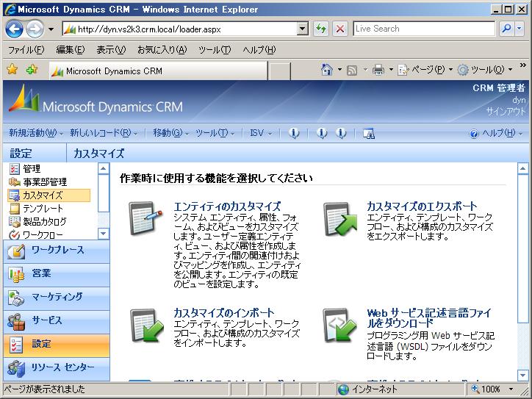The height and width of the screenshot is (399, 532).
Task: Open the 営業 navigation area
Action: pyautogui.click(x=57, y=275)
